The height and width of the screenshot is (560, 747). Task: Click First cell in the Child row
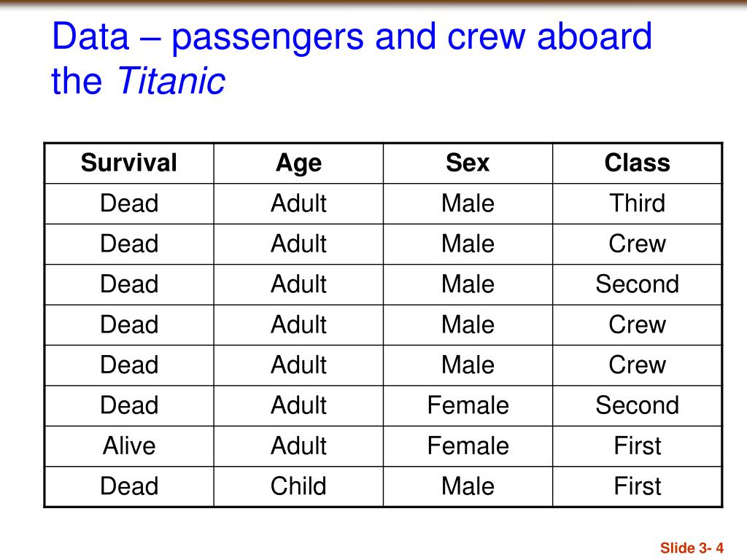(x=638, y=486)
